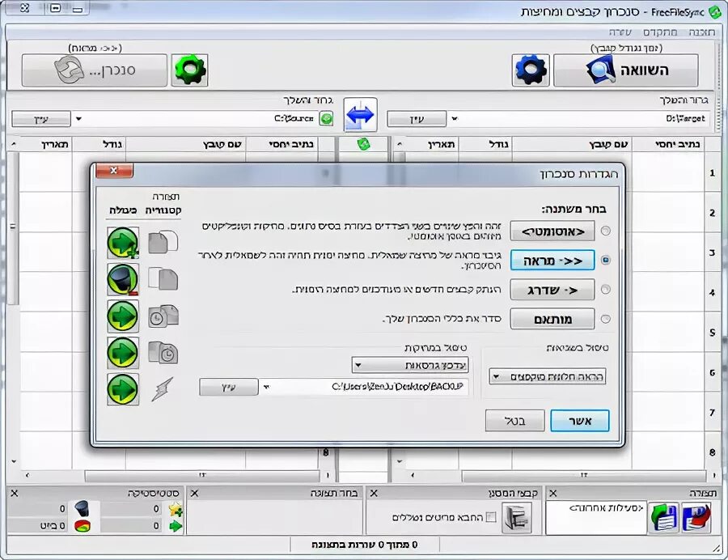Swap sides with the blue double-arrow icon
The height and width of the screenshot is (560, 728).
click(x=360, y=114)
